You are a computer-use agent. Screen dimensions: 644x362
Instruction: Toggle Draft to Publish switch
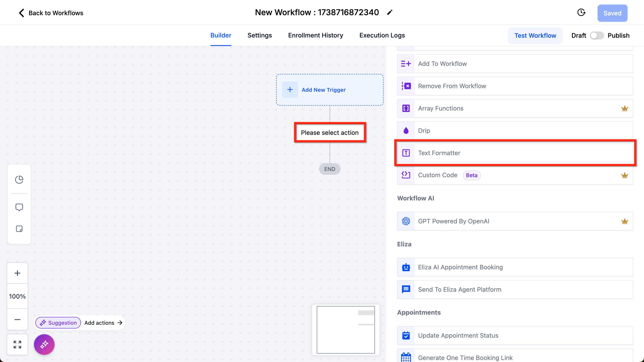coord(597,36)
